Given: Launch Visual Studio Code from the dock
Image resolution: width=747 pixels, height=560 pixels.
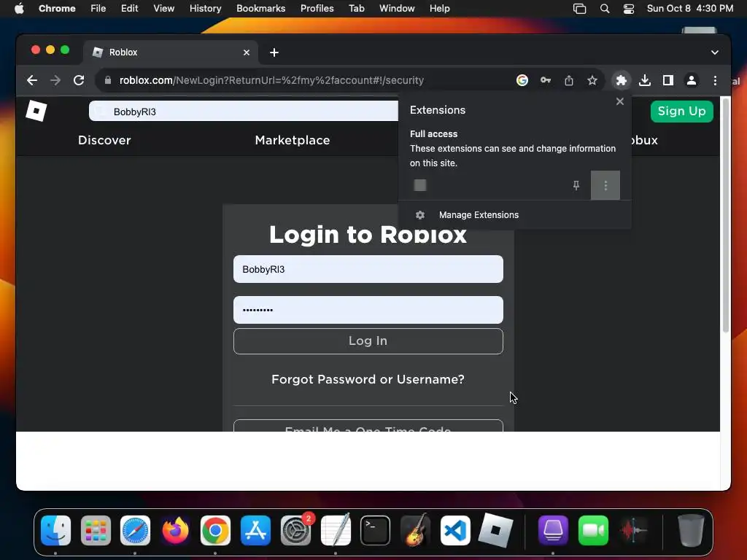Looking at the screenshot, I should [x=455, y=531].
